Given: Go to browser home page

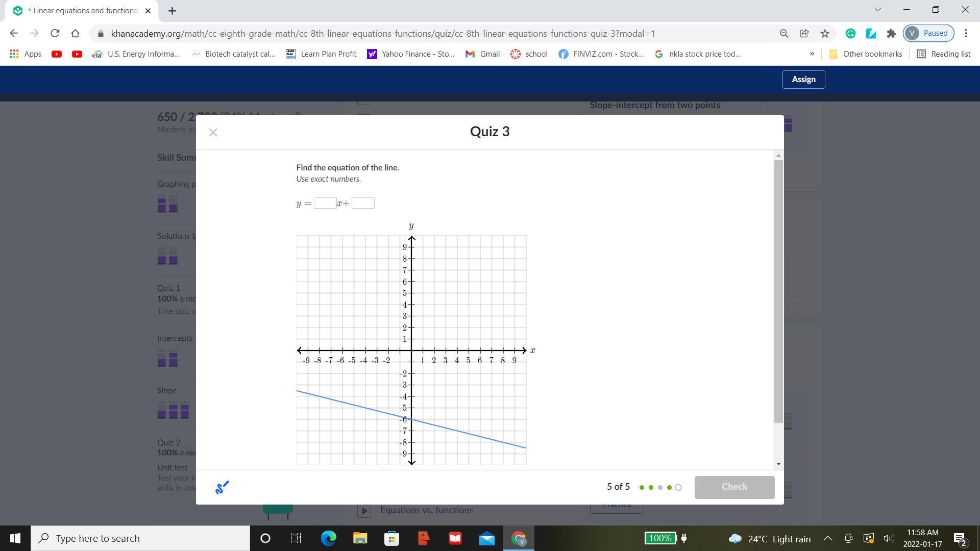Looking at the screenshot, I should 76,34.
